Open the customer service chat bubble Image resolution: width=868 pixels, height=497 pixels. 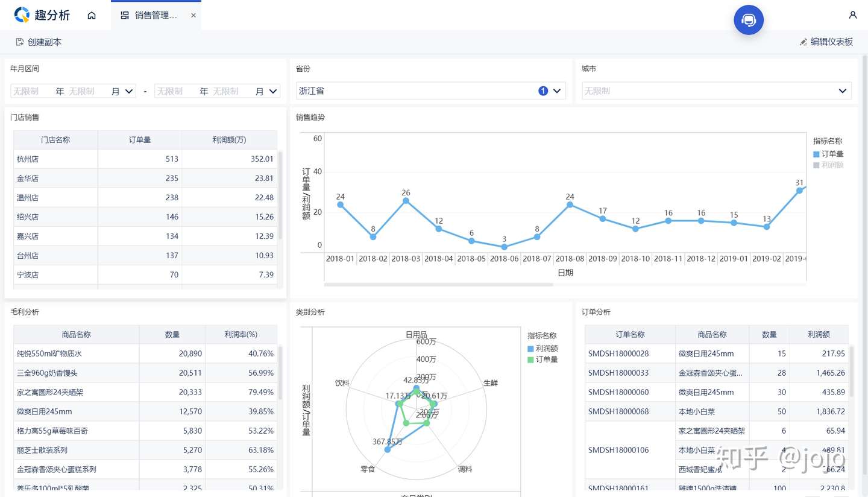(749, 20)
